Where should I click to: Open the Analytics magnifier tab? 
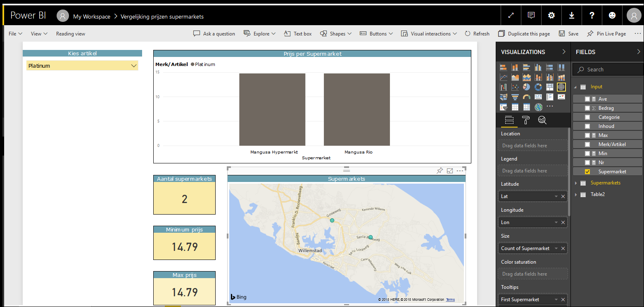[x=542, y=120]
